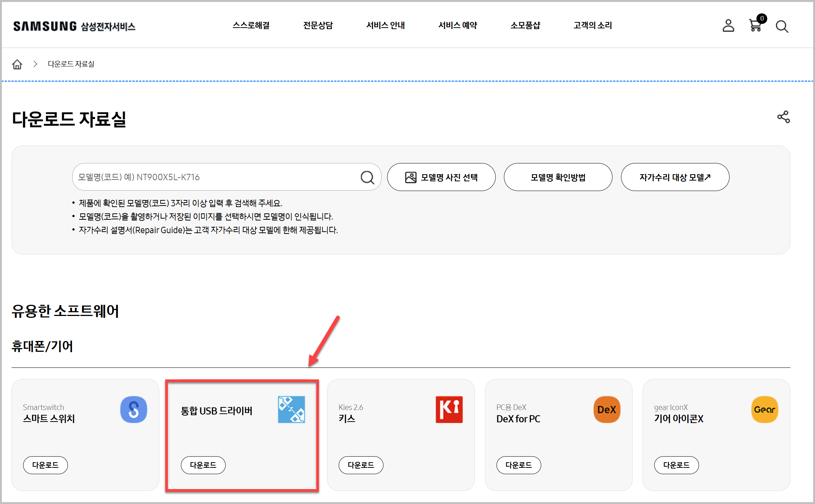Click the header search magnifier icon
The width and height of the screenshot is (815, 504).
click(782, 26)
